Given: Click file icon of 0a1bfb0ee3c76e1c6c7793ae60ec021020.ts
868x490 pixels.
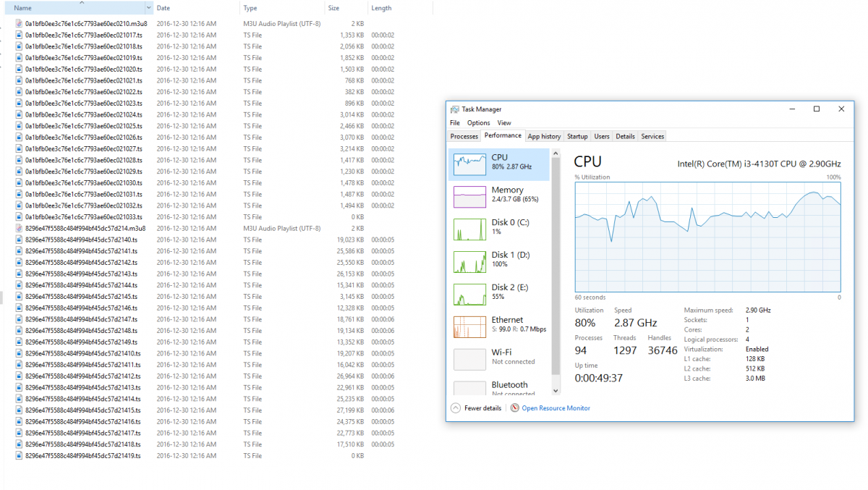Looking at the screenshot, I should 20,69.
